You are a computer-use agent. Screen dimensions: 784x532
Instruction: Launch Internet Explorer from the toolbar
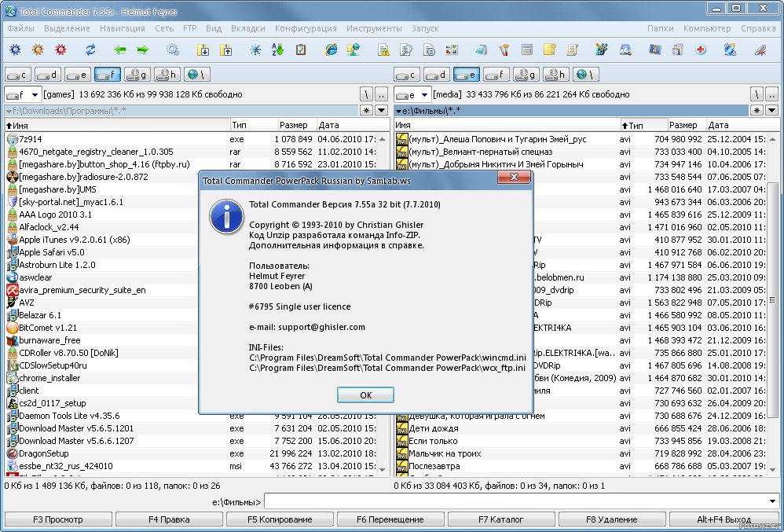[331, 50]
